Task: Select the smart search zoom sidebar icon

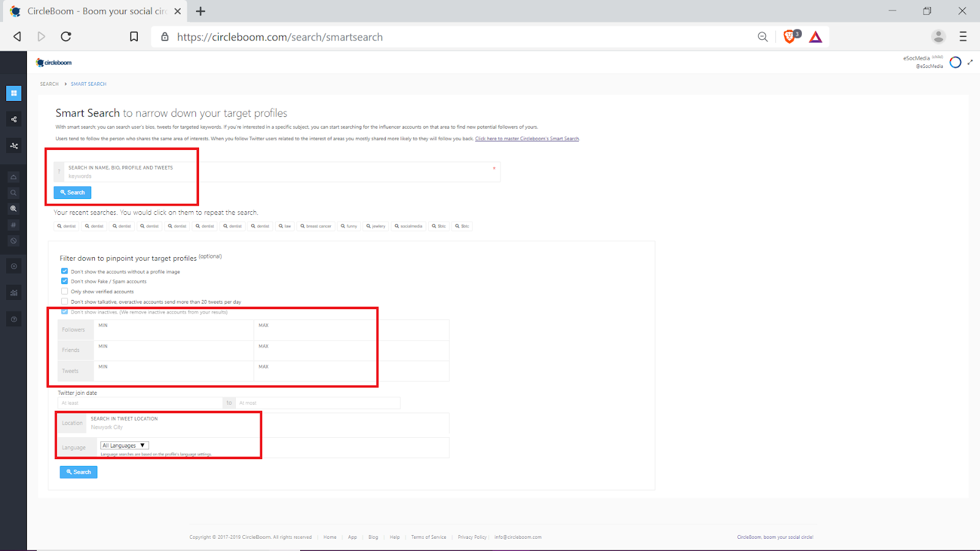Action: [13, 209]
